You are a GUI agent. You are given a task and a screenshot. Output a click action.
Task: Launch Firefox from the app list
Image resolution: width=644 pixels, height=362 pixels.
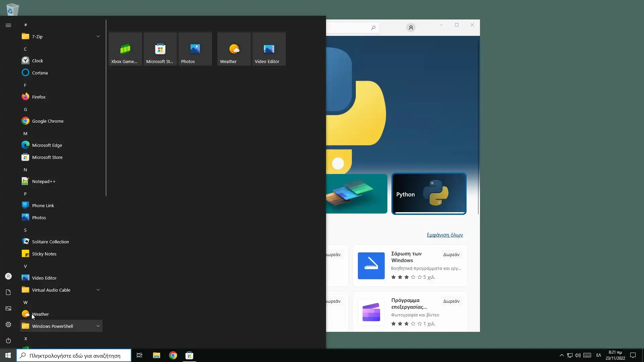click(39, 97)
